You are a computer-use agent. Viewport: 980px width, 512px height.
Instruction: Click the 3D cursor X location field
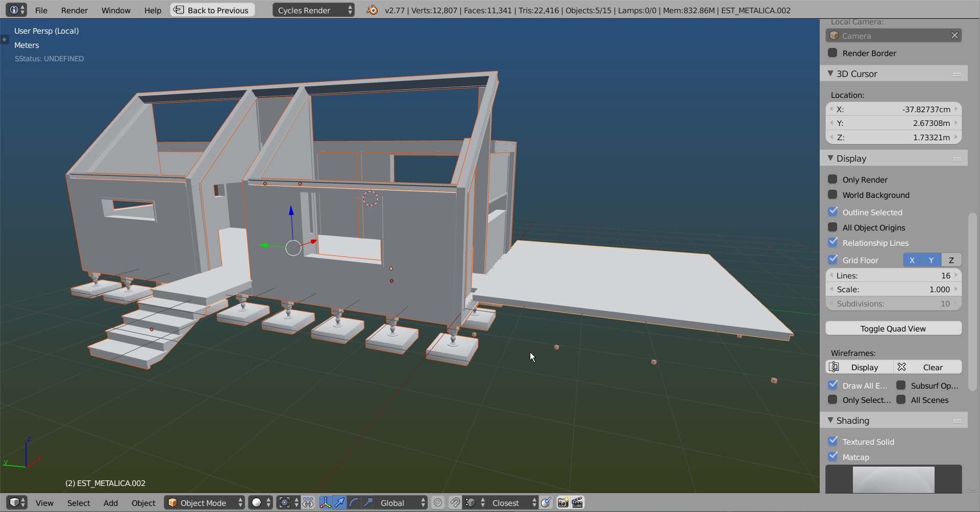(x=894, y=109)
